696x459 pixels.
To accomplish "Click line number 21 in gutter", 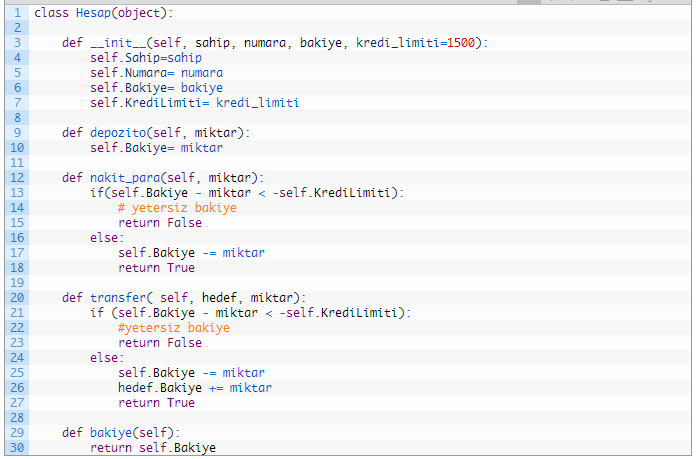I will 17,313.
